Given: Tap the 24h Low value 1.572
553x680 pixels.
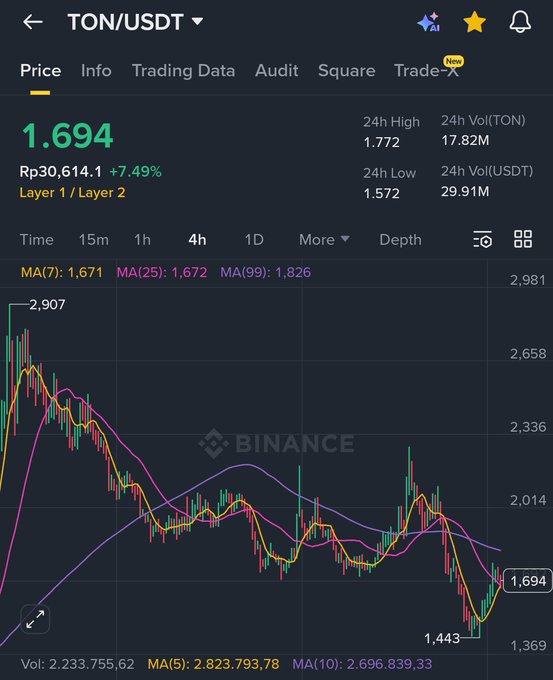Looking at the screenshot, I should [x=381, y=193].
